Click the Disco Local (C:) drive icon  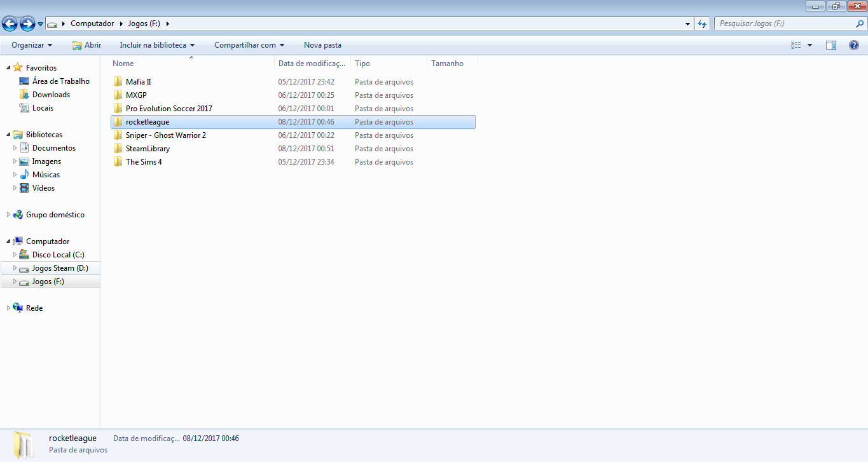point(24,255)
